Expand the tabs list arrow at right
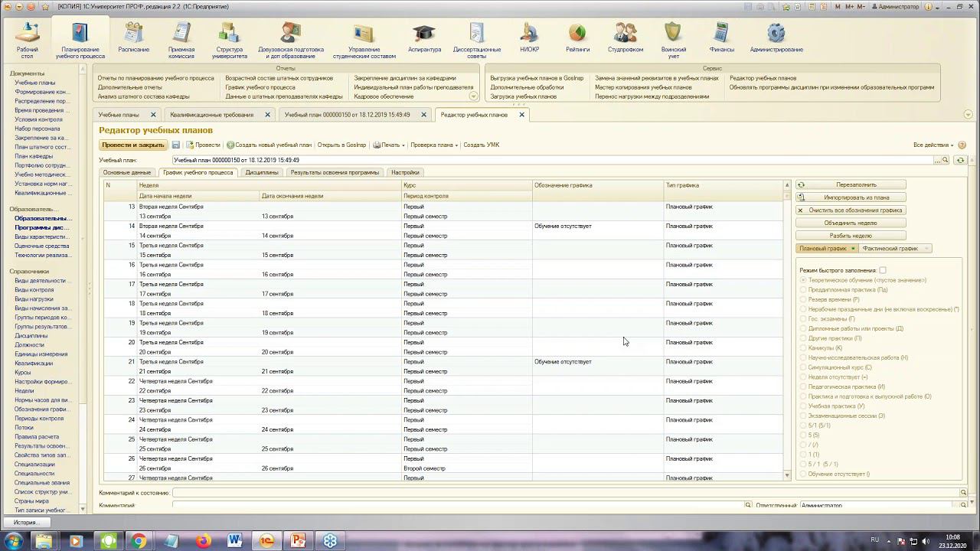Screen dimensions: 980x551 coord(968,115)
